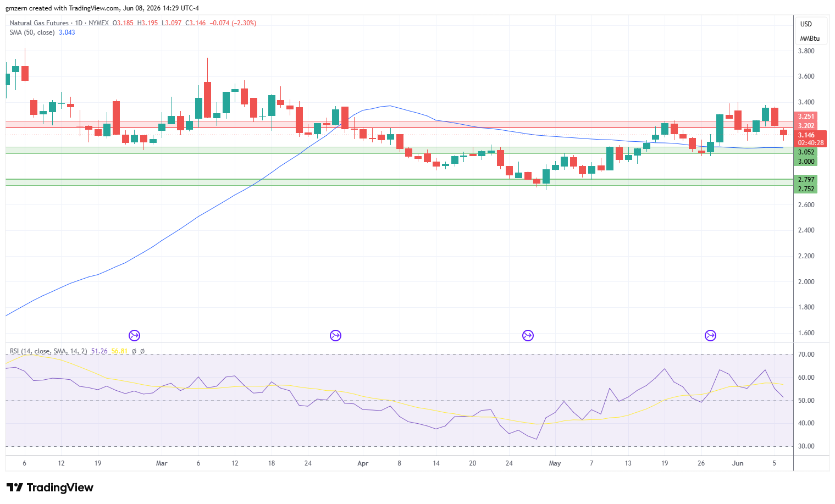This screenshot has height=504, width=835.
Task: Click the 2.797 support price tag
Action: tap(806, 180)
